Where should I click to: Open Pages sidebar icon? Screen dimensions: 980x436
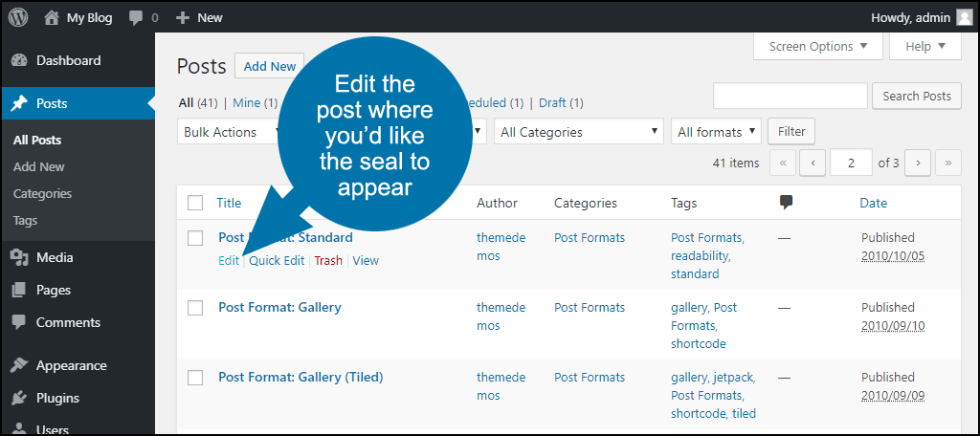pos(19,290)
